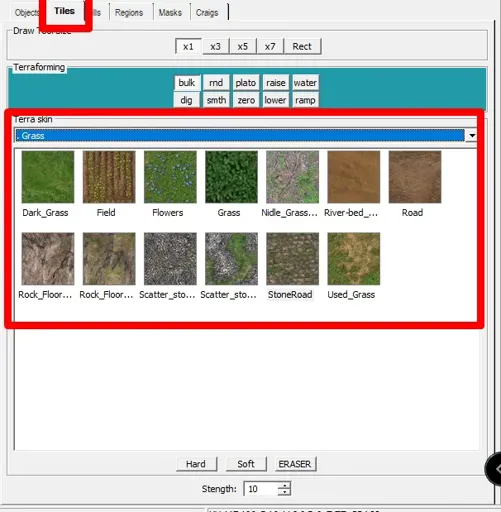The height and width of the screenshot is (512, 501).
Task: Switch to the Regions tab
Action: [129, 13]
